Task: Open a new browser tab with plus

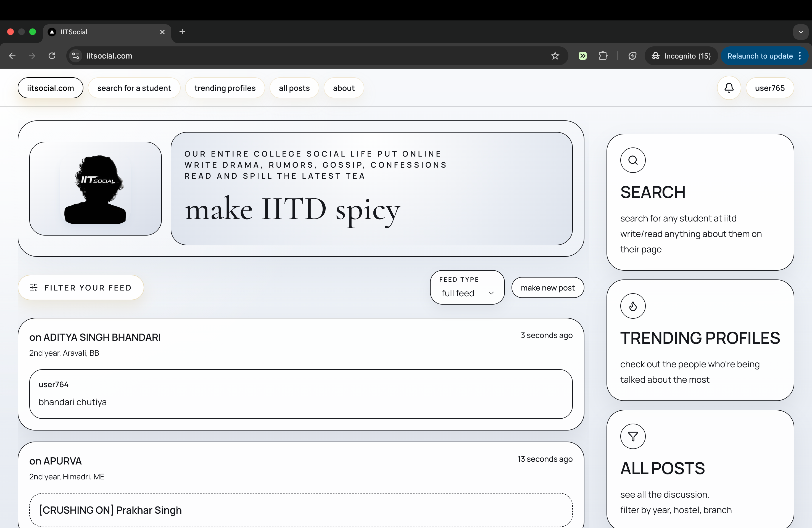Action: (x=182, y=32)
